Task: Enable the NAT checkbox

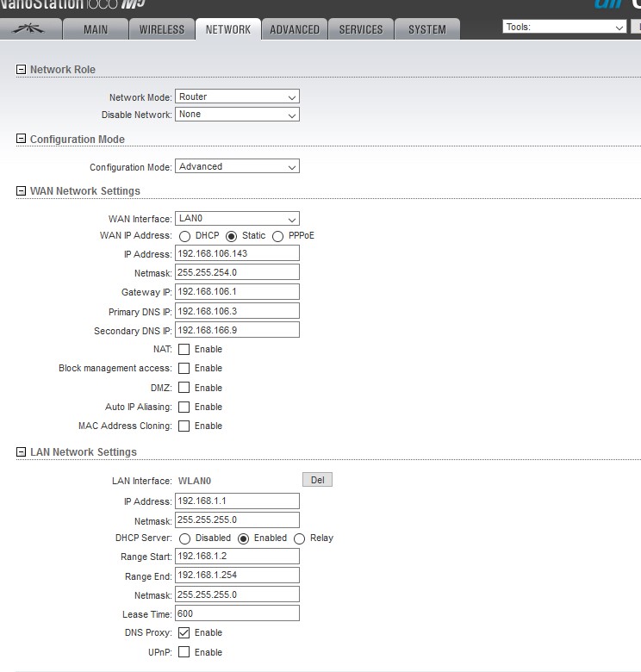Action: tap(184, 350)
